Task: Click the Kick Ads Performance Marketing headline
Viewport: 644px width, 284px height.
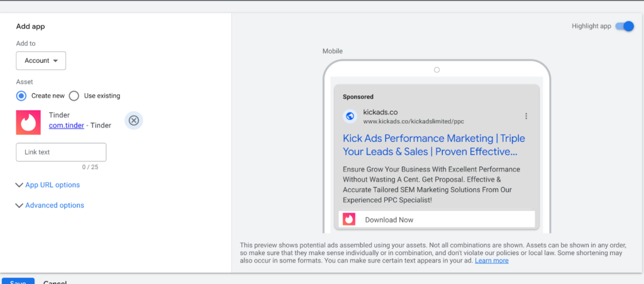Action: click(x=434, y=145)
